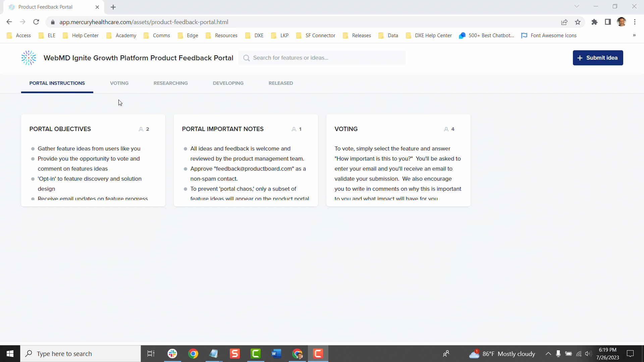
Task: Show hidden system tray icons
Action: click(548, 354)
